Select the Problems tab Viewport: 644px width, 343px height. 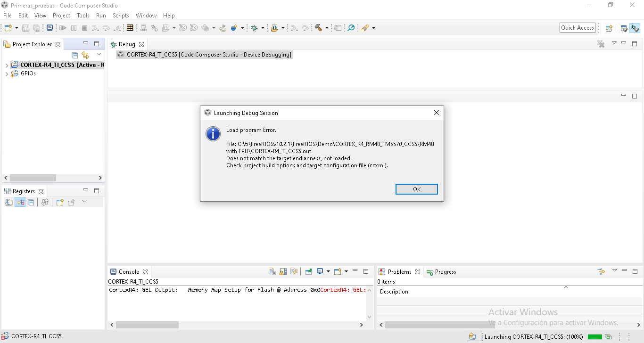click(x=399, y=272)
